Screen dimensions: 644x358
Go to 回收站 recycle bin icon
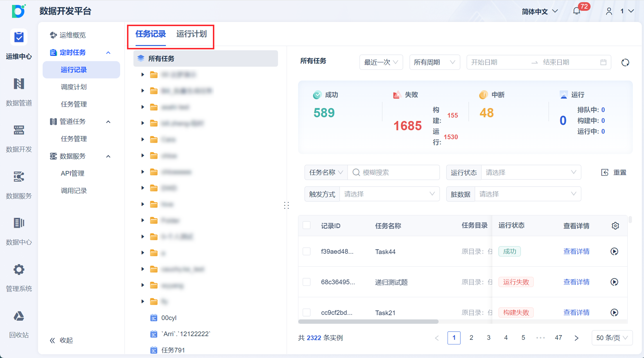19,316
